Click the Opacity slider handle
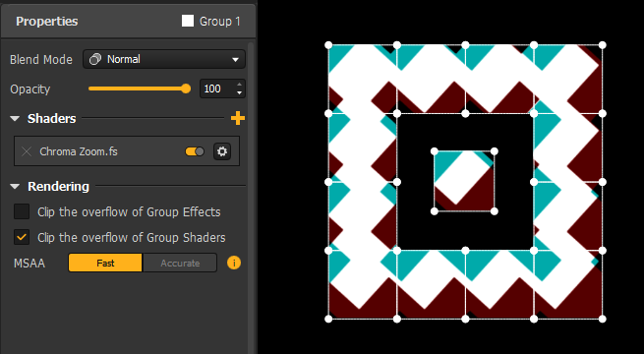The image size is (644, 354). point(186,88)
